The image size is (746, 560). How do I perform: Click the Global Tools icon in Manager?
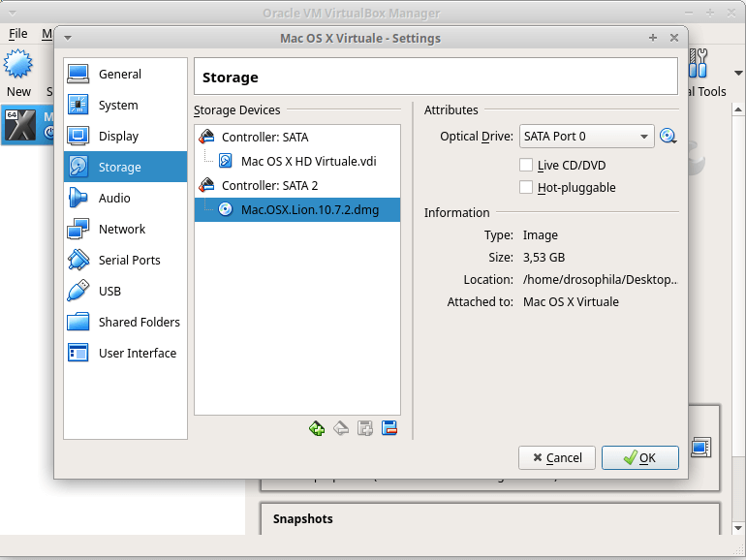[699, 63]
